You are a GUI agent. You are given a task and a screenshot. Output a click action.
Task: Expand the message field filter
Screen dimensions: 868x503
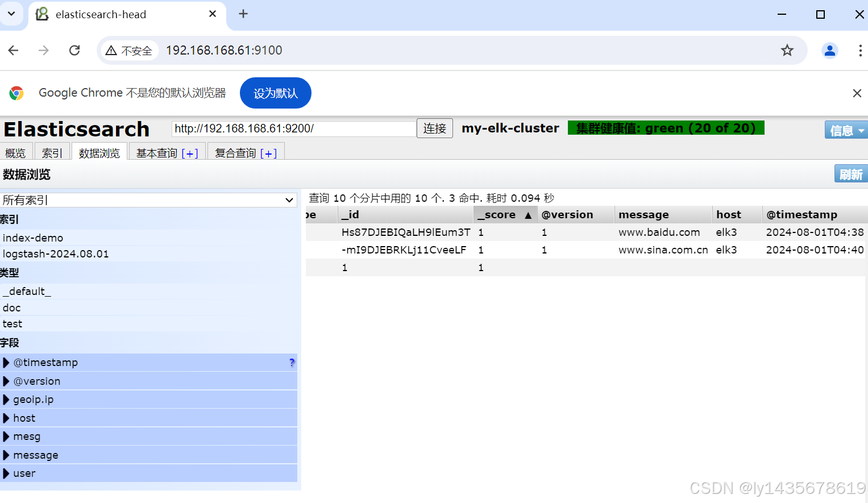click(x=6, y=455)
